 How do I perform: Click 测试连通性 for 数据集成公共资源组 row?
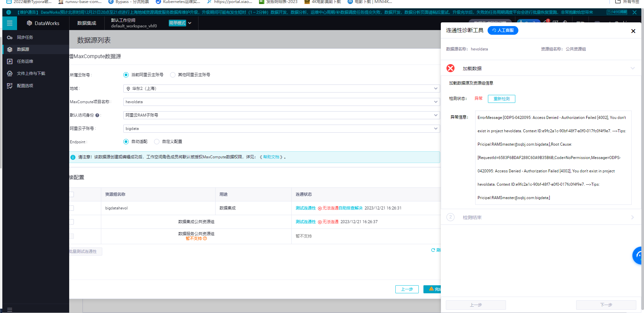coord(306,222)
